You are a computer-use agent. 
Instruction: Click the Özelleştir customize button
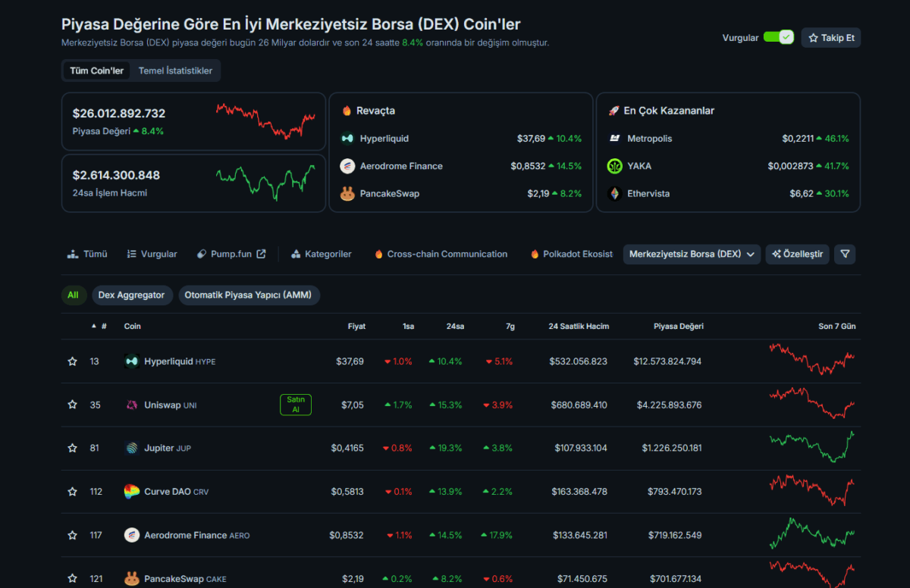(x=798, y=254)
